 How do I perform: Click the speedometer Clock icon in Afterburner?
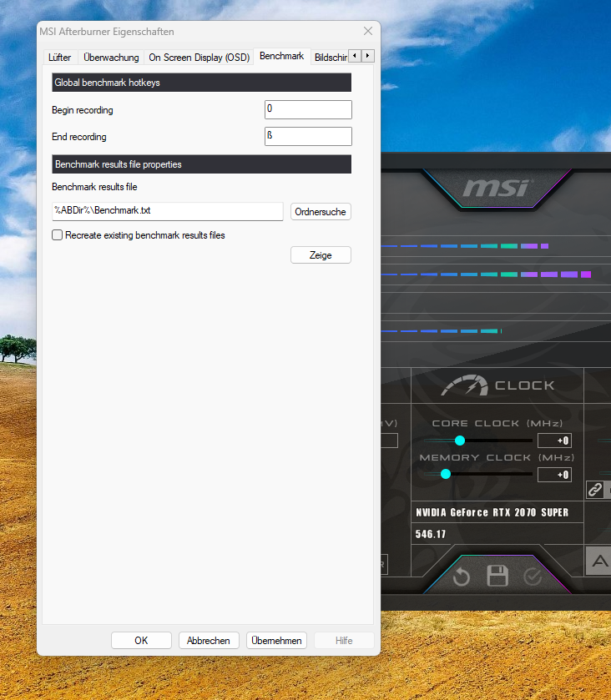tap(464, 385)
